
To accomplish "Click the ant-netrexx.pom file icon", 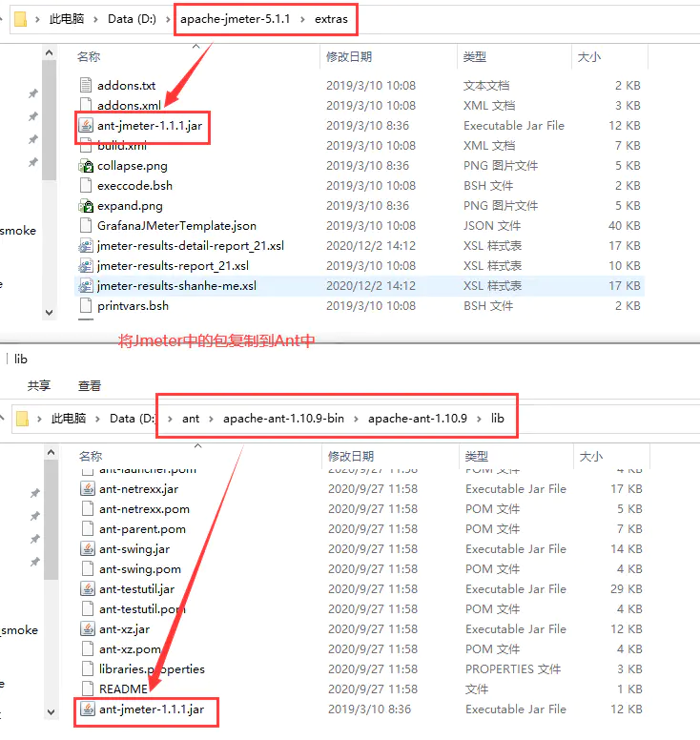I will point(88,509).
